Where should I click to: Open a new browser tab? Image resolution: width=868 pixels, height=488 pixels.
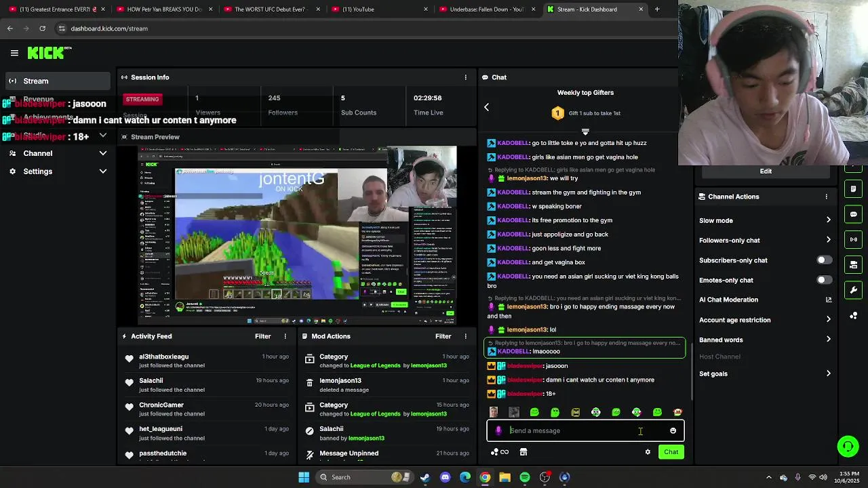(x=656, y=9)
